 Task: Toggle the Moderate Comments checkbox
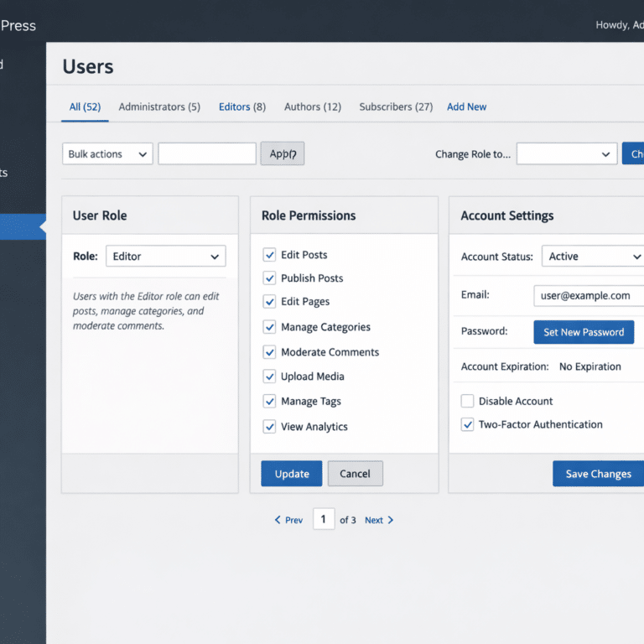pyautogui.click(x=269, y=352)
